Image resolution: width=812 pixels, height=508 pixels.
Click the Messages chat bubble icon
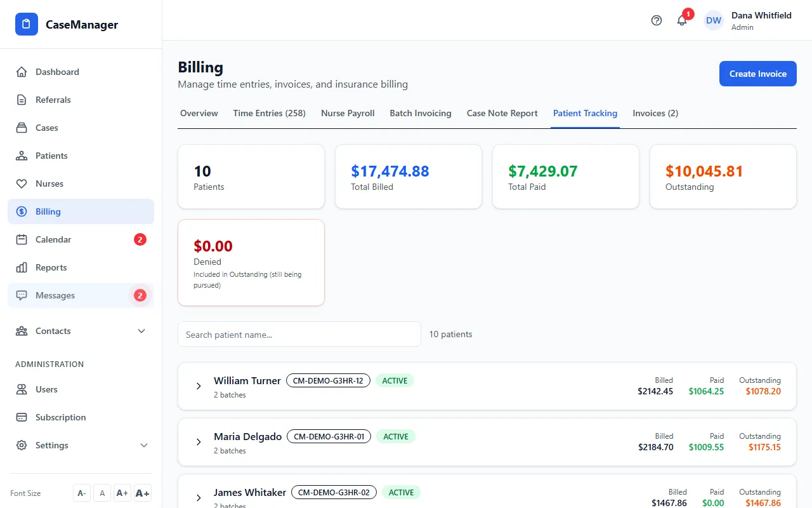pos(22,295)
